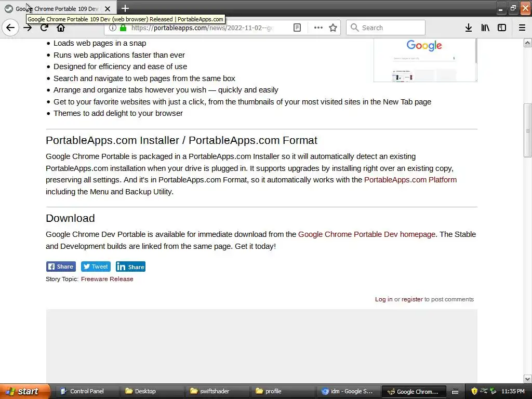Screen dimensions: 532x399
Task: Toggle reader view for this page
Action: pyautogui.click(x=297, y=28)
